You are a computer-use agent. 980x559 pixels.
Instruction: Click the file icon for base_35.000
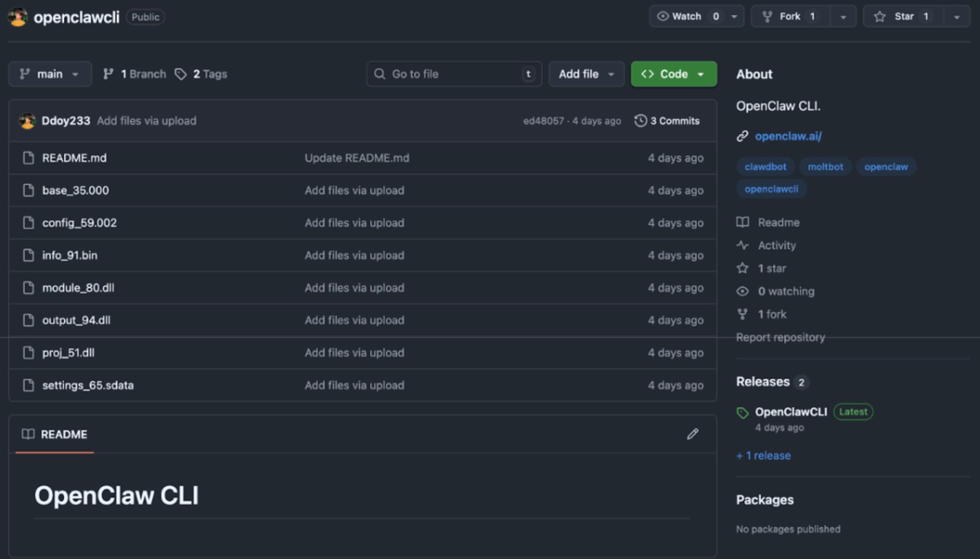pyautogui.click(x=28, y=190)
